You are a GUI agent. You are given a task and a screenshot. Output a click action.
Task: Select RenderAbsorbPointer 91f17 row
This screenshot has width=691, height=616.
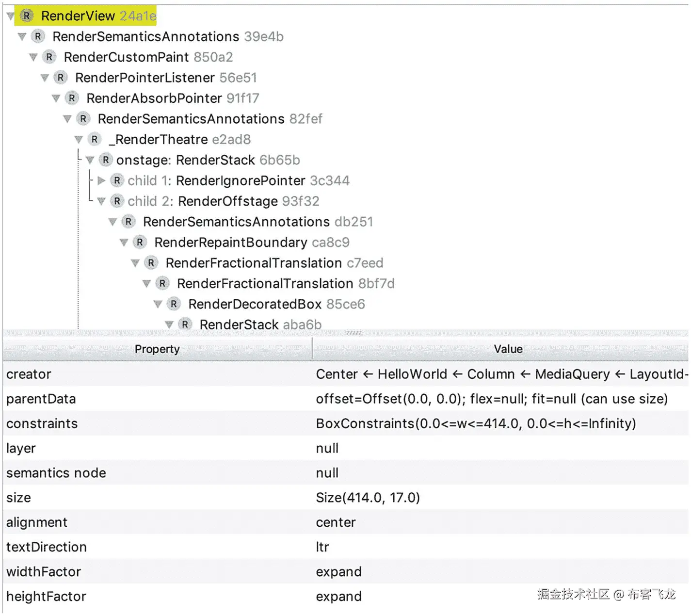173,98
